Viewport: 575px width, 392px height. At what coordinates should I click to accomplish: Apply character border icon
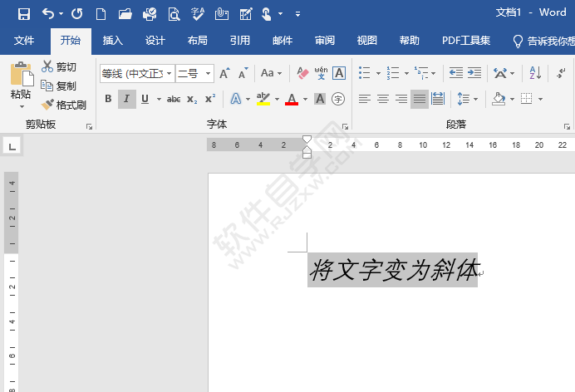pyautogui.click(x=339, y=73)
